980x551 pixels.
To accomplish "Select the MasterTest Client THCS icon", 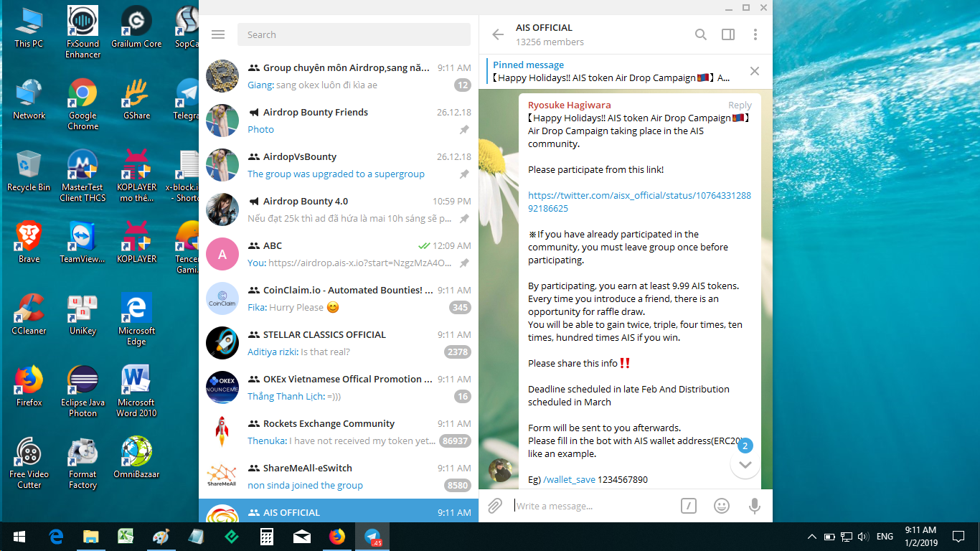I will 83,176.
